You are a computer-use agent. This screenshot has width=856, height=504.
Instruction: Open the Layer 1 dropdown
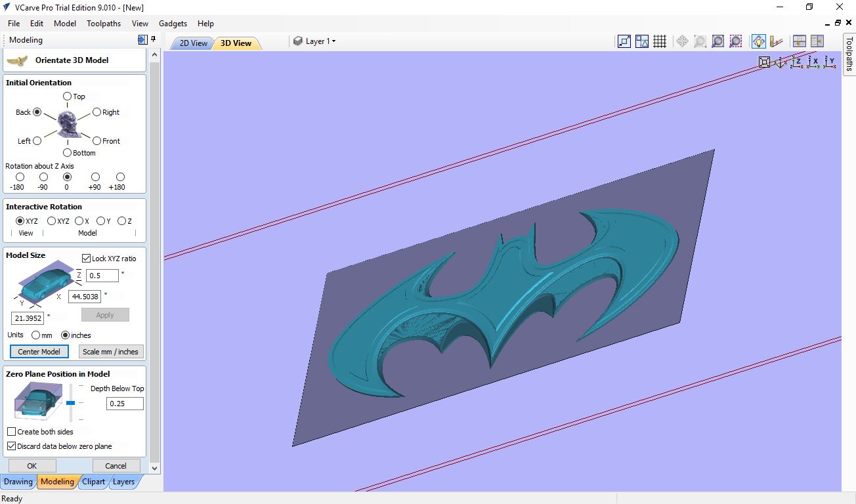click(320, 41)
